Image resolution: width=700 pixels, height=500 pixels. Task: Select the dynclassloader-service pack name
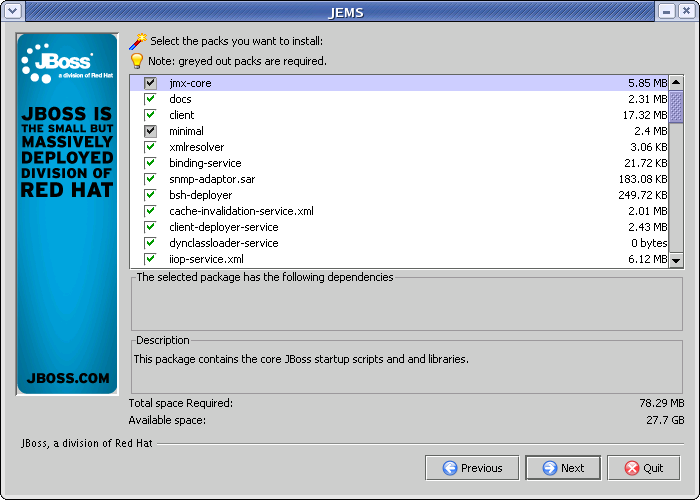point(224,243)
